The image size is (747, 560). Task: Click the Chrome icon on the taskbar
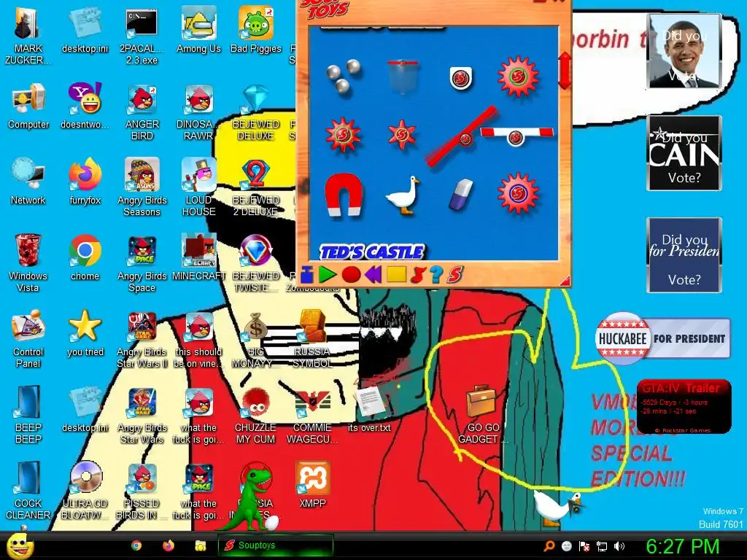tap(136, 545)
